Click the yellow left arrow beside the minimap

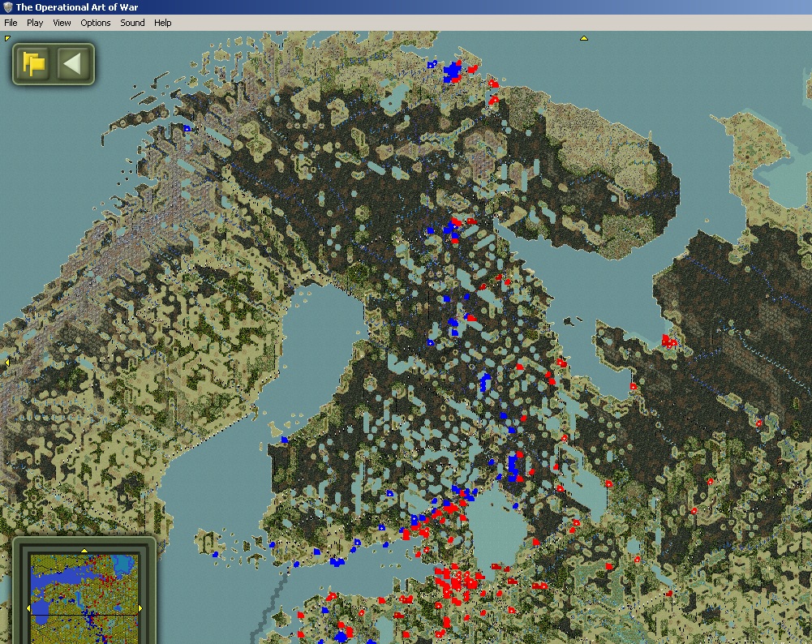[28, 608]
